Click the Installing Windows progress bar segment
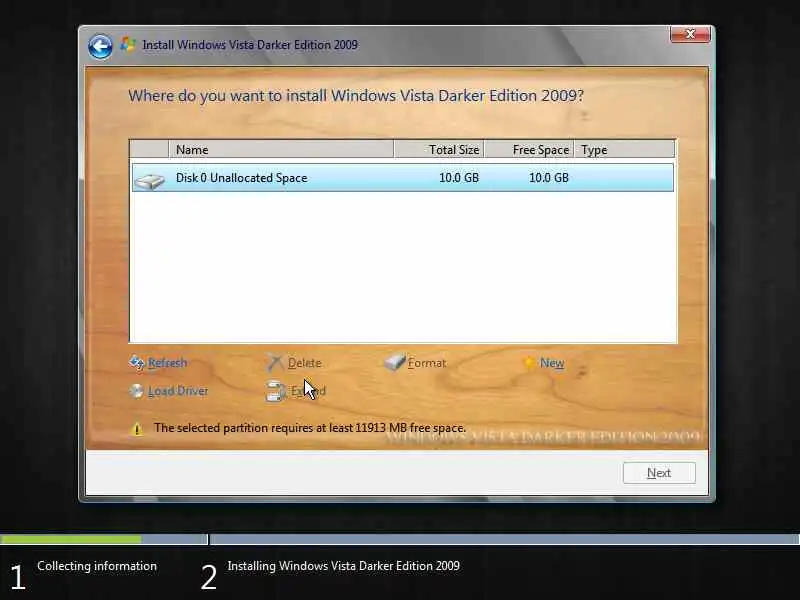Viewport: 800px width, 600px height. (x=505, y=539)
